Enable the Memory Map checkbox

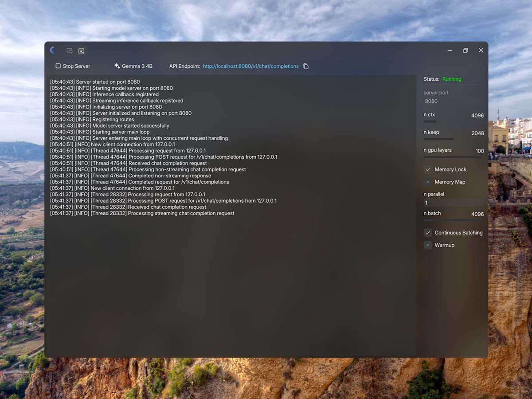(x=428, y=182)
